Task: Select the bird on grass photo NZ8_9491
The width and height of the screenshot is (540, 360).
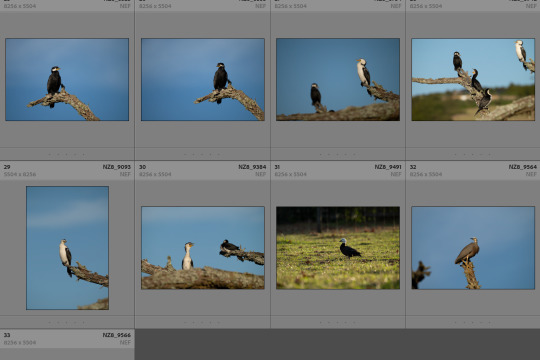Action: (x=338, y=248)
